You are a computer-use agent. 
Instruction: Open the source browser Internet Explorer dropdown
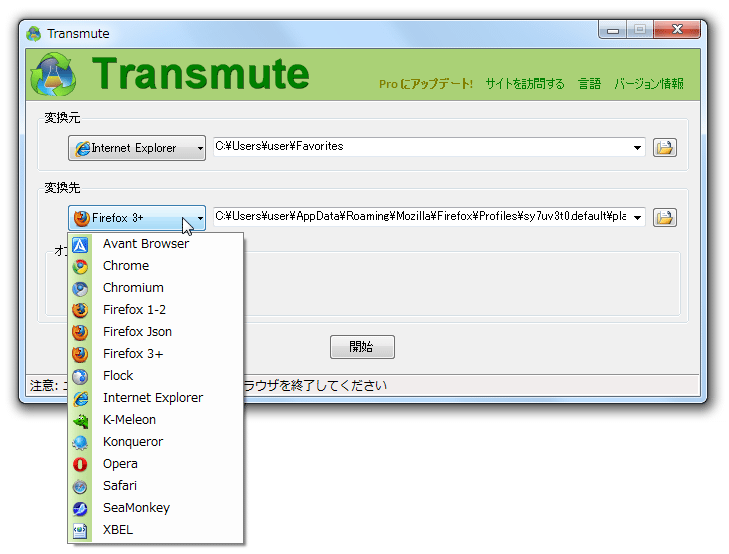click(137, 148)
